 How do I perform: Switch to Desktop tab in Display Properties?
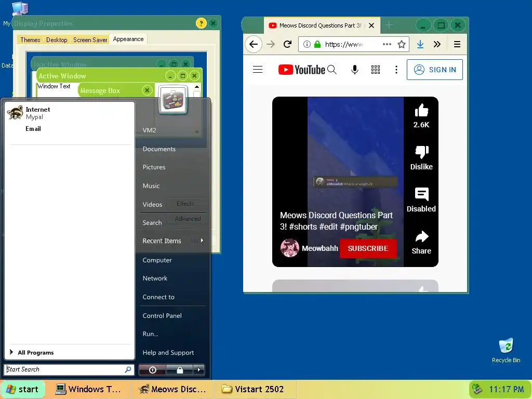[x=57, y=39]
